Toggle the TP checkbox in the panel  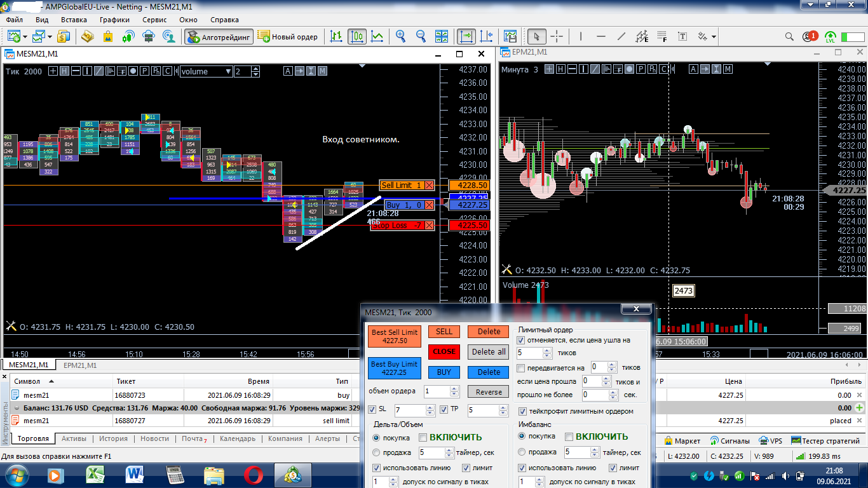tap(445, 410)
